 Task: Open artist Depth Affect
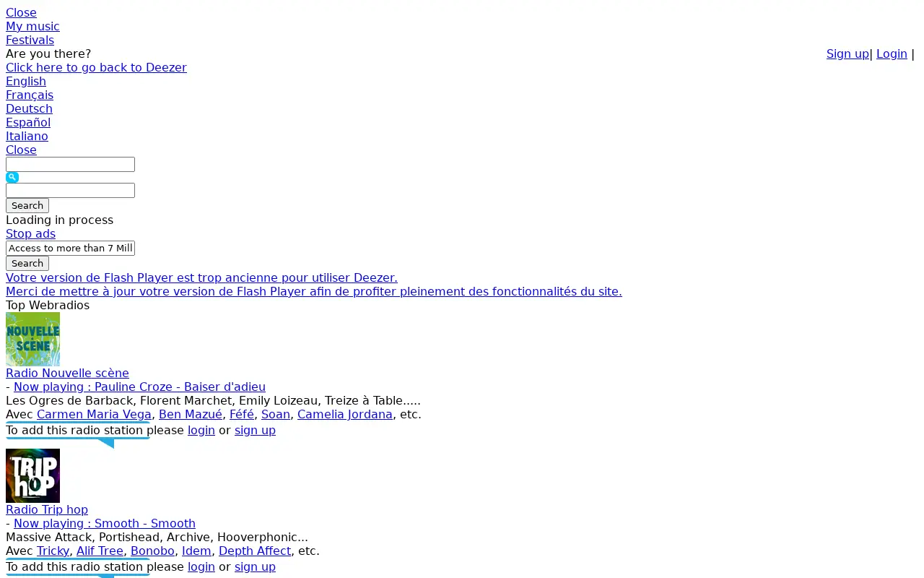click(x=255, y=551)
